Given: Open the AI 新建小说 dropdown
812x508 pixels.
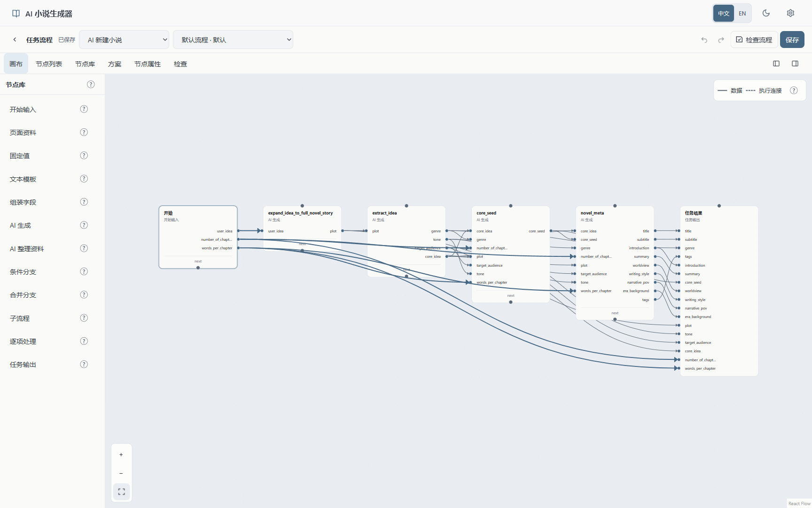Looking at the screenshot, I should (x=124, y=40).
